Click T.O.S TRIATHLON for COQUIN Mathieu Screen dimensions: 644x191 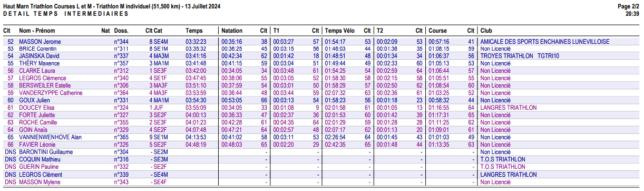click(503, 159)
